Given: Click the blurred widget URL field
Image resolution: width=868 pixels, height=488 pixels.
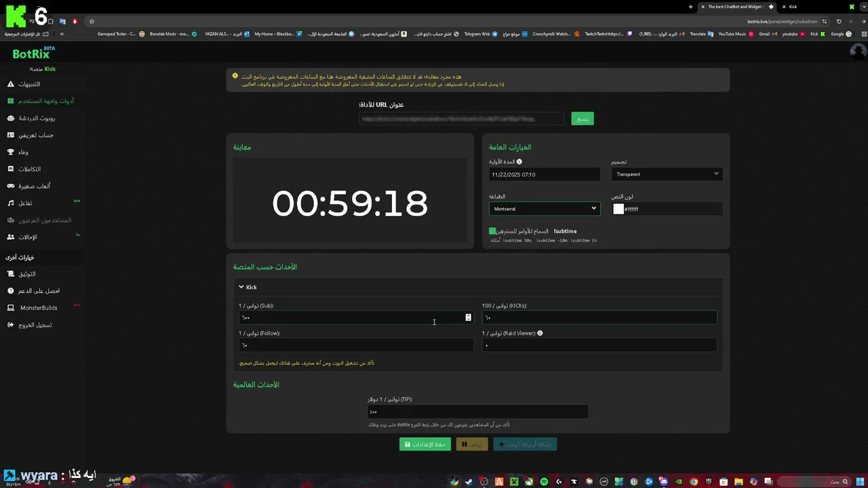Looking at the screenshot, I should (x=461, y=119).
